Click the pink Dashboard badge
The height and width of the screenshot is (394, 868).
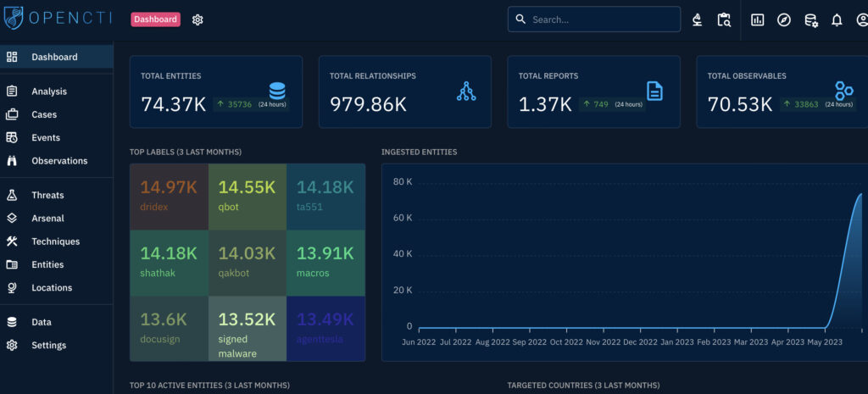tap(155, 19)
